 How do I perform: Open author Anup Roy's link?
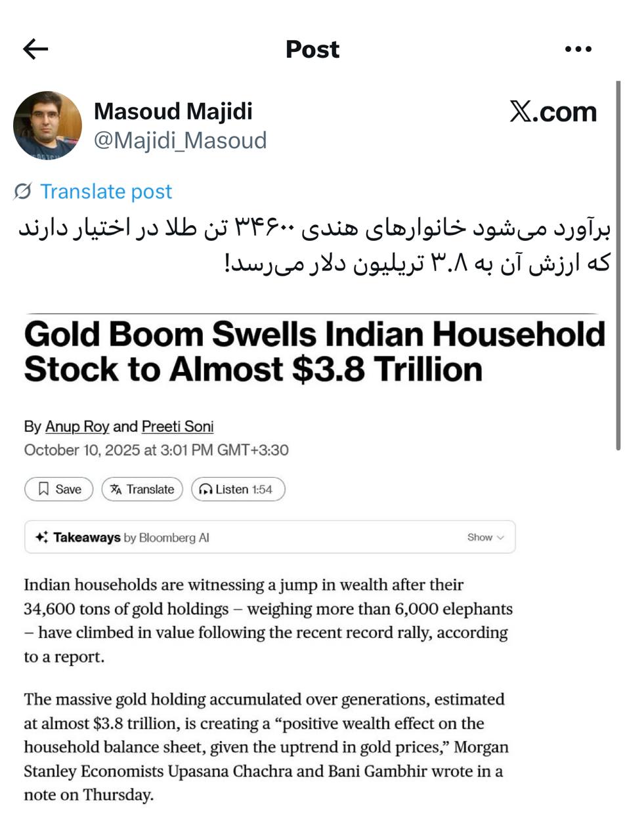click(77, 427)
